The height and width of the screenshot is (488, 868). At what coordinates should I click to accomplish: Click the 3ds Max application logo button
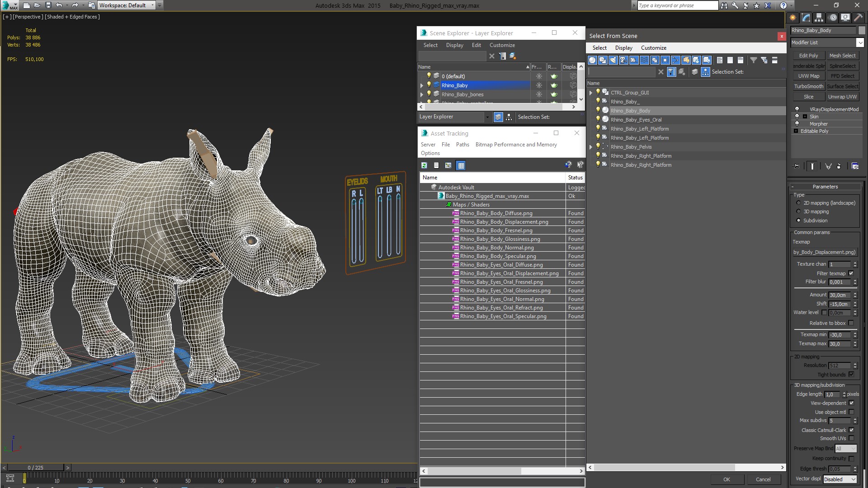pos(9,5)
